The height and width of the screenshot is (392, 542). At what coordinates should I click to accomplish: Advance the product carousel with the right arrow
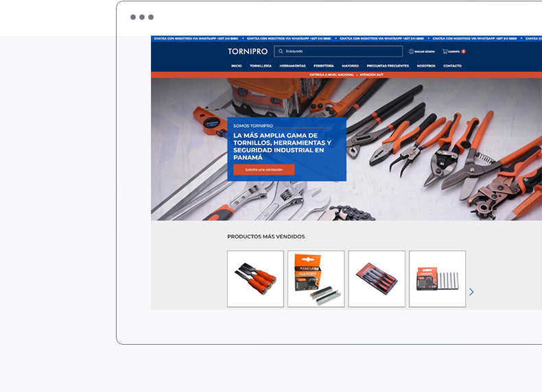pos(471,292)
